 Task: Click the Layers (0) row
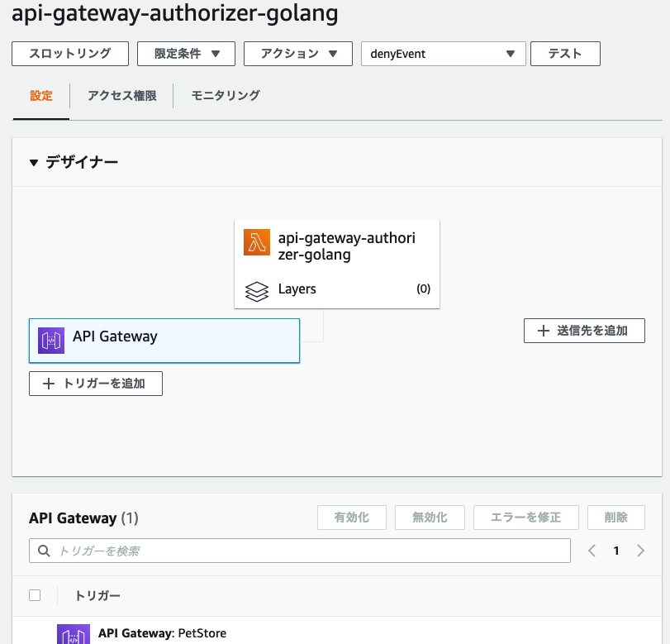click(x=337, y=290)
